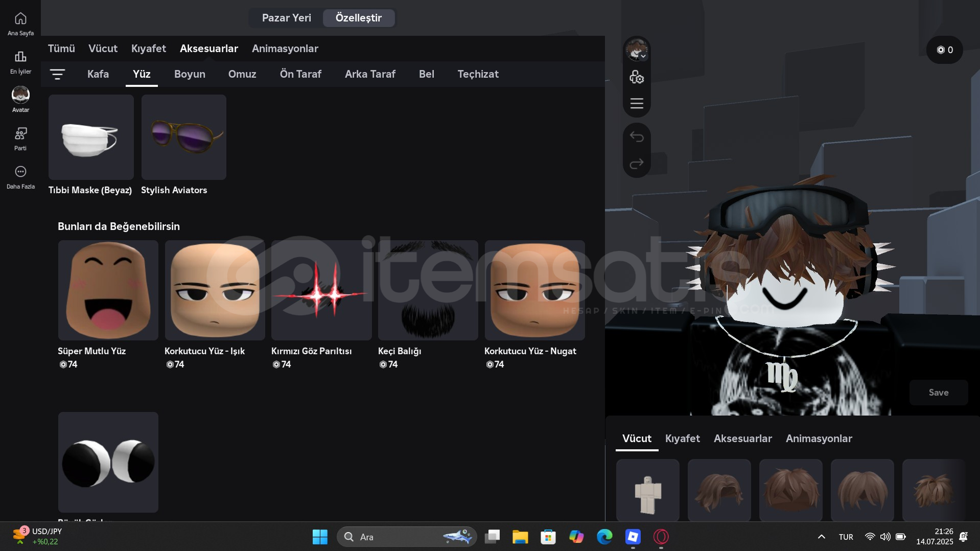Open the Windows Start menu
The height and width of the screenshot is (551, 980).
[x=320, y=537]
